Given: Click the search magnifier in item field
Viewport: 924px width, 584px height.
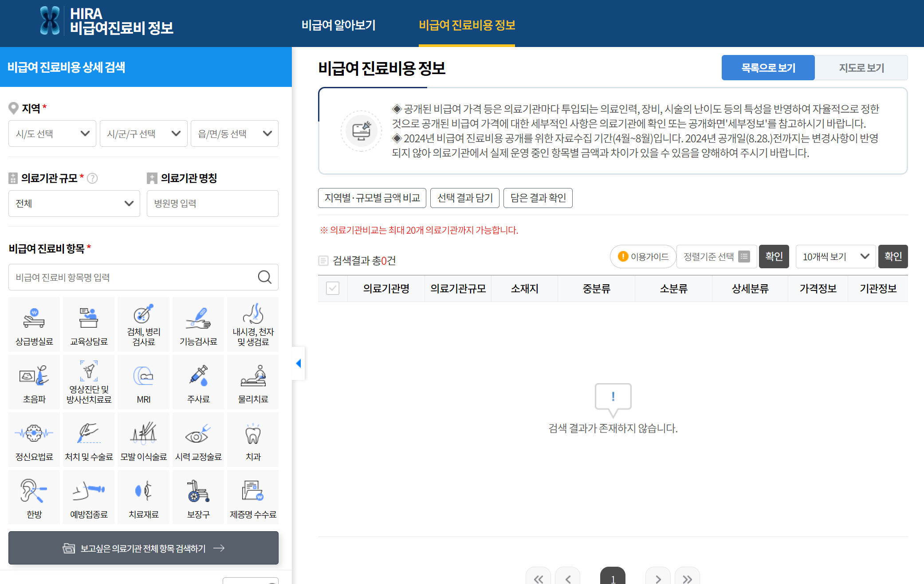Looking at the screenshot, I should (x=264, y=277).
